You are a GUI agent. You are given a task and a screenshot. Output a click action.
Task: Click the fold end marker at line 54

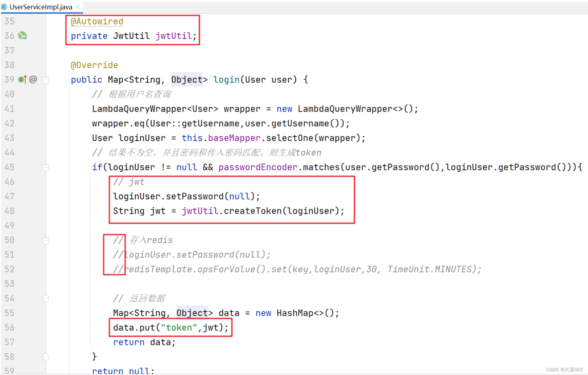46,298
